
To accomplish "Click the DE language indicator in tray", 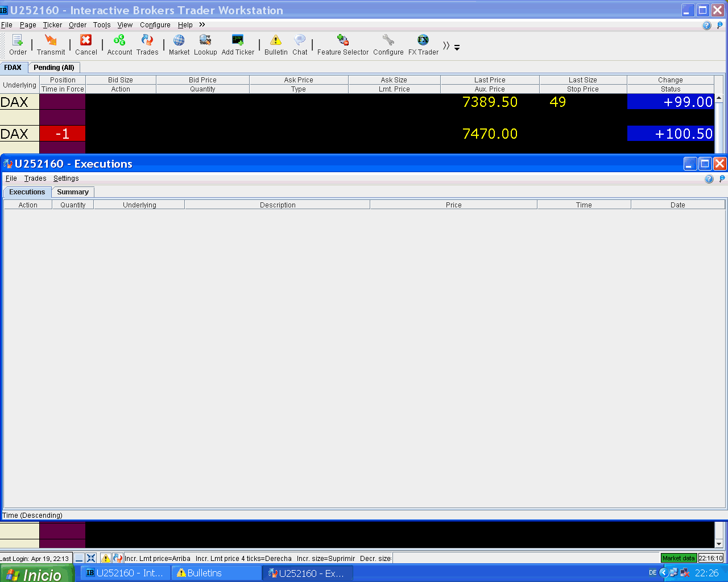I will [653, 573].
